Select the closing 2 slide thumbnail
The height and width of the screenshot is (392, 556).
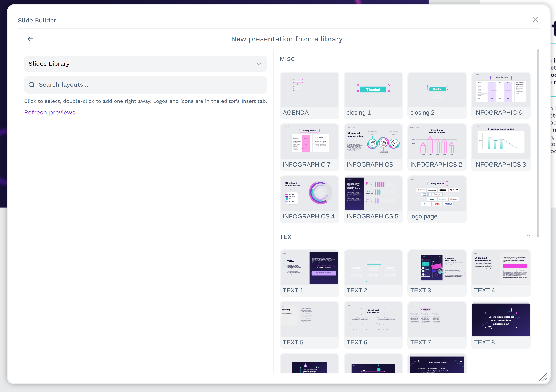pyautogui.click(x=437, y=95)
